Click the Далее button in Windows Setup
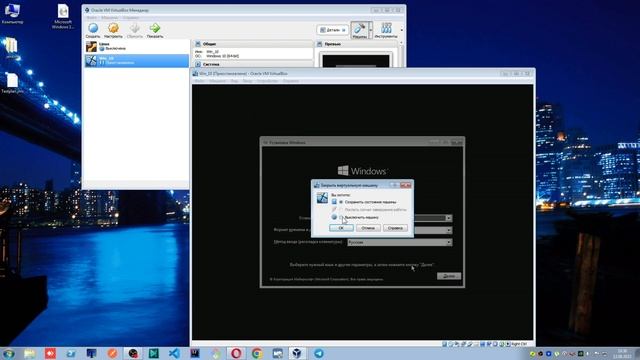 coord(449,276)
